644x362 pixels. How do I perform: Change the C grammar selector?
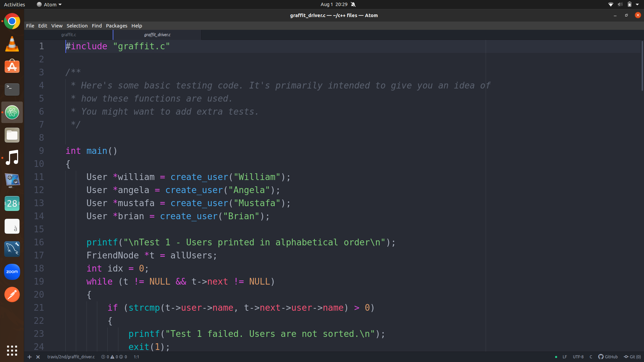[591, 357]
